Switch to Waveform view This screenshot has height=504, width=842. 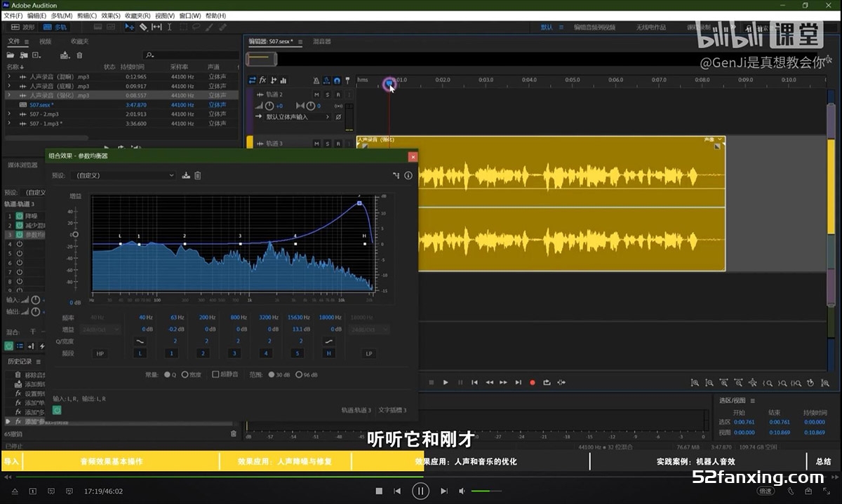point(23,27)
